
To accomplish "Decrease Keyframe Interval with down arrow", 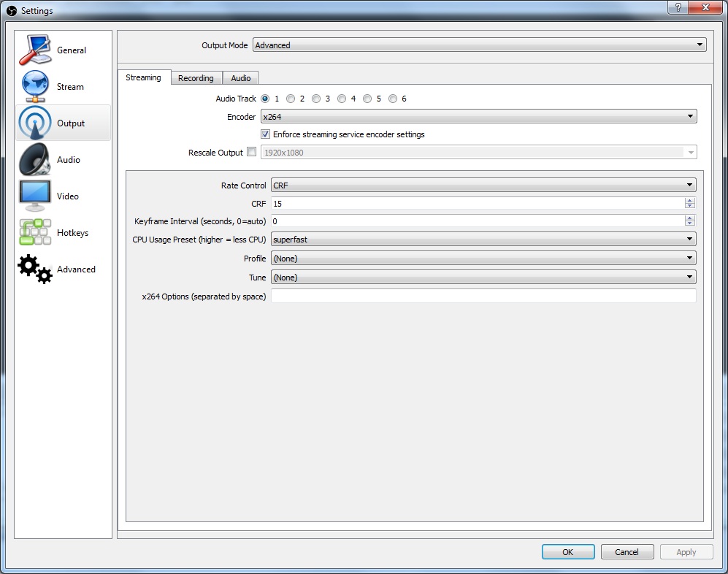I will pos(690,223).
